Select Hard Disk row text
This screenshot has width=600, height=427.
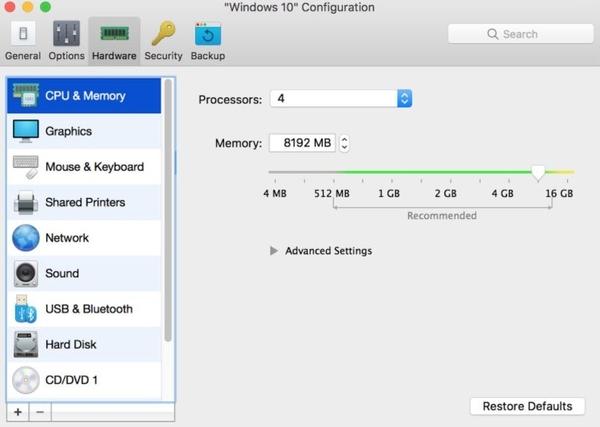point(71,344)
